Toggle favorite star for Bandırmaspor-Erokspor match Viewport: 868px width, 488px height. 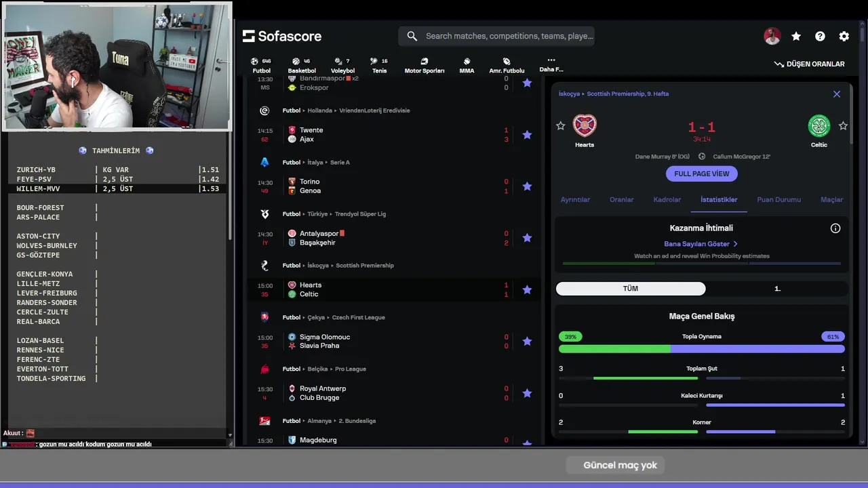click(527, 83)
